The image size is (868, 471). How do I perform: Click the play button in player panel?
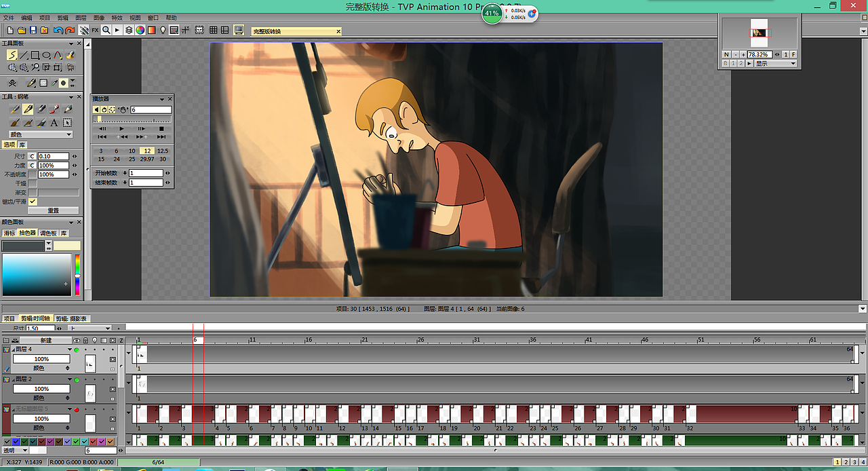tap(121, 128)
